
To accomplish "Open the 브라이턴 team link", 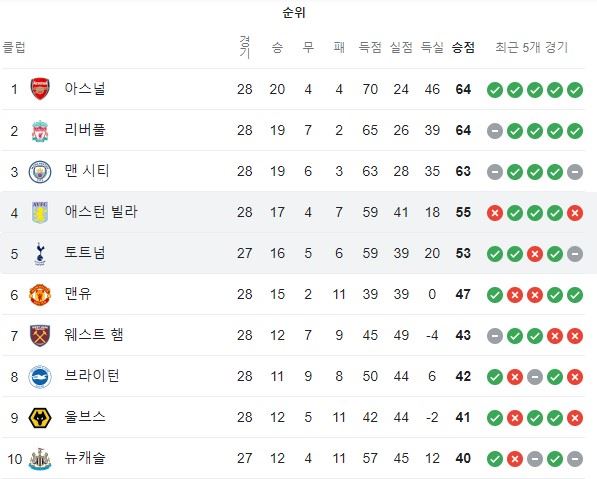I will click(92, 376).
